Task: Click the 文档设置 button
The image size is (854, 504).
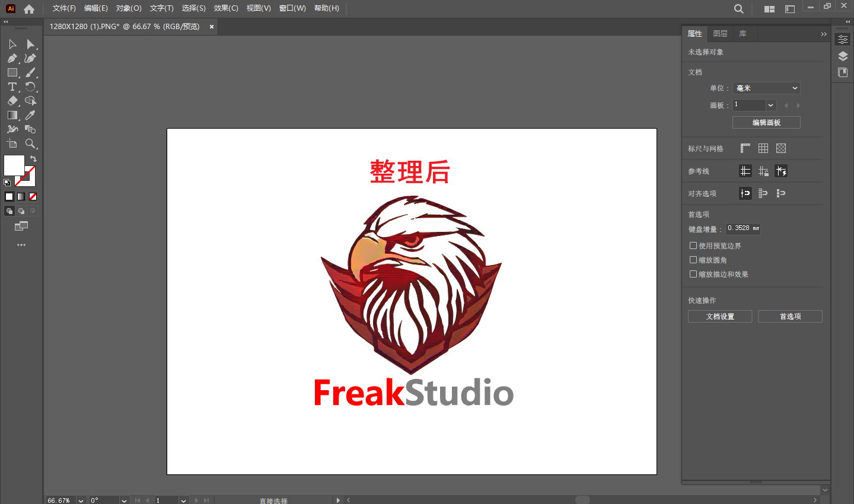Action: [x=720, y=317]
